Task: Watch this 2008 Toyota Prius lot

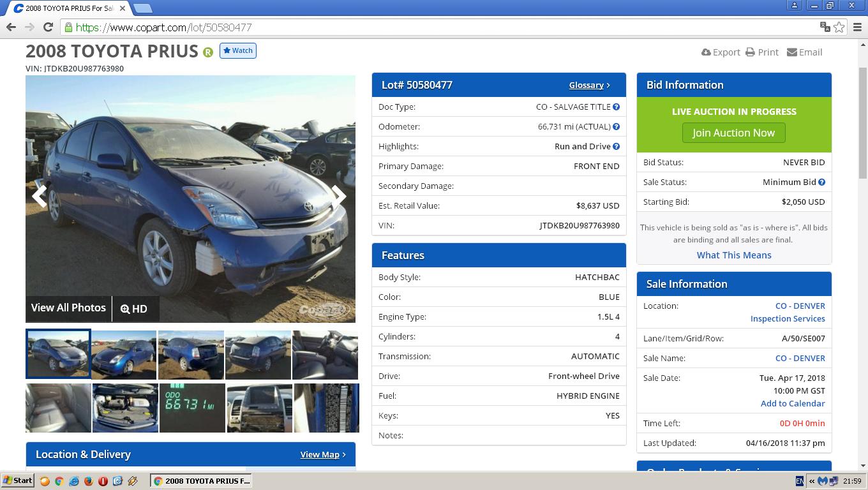Action: pyautogui.click(x=238, y=51)
